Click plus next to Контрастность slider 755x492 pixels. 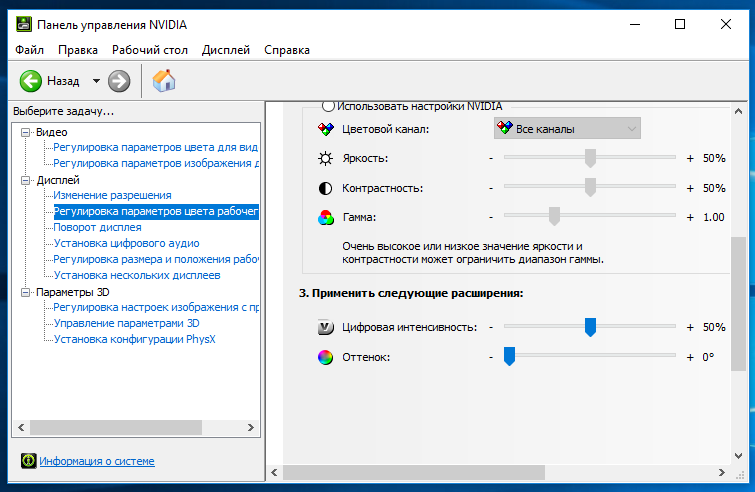[x=690, y=188]
